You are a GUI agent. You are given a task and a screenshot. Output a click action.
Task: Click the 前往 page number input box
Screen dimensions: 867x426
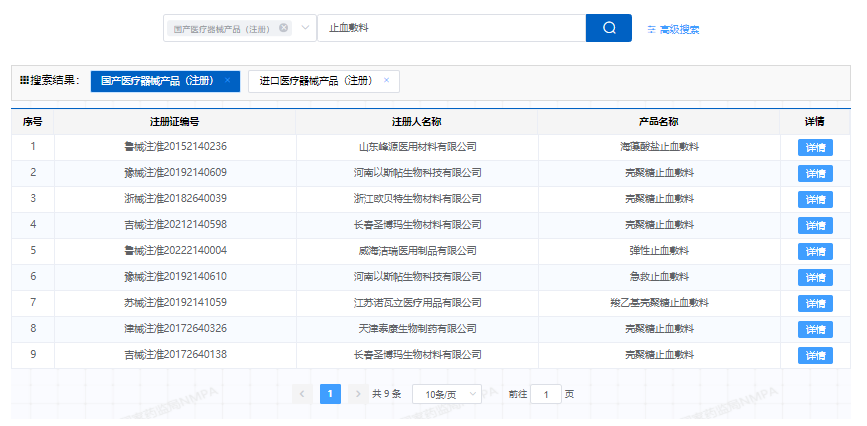(545, 394)
